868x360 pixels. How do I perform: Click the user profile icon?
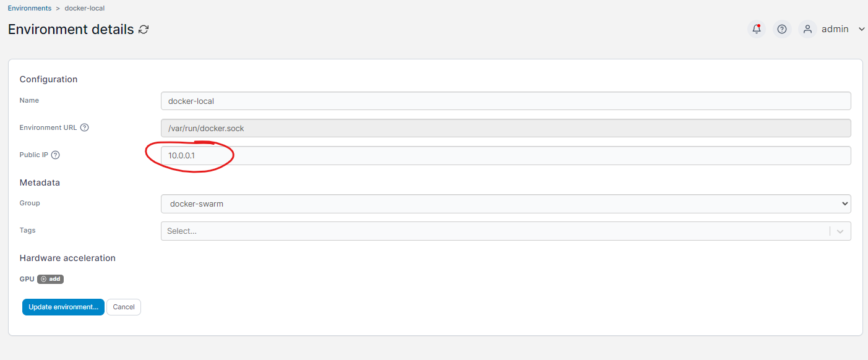(x=807, y=29)
